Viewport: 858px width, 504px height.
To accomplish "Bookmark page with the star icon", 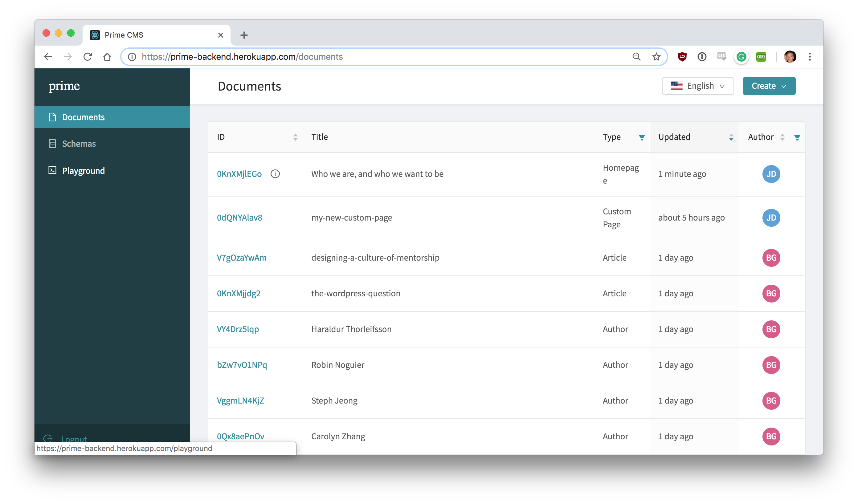I will point(656,56).
